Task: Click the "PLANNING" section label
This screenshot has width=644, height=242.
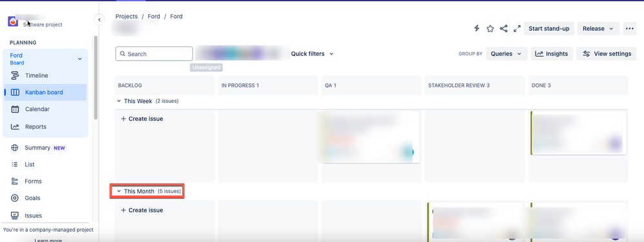Action: (23, 42)
